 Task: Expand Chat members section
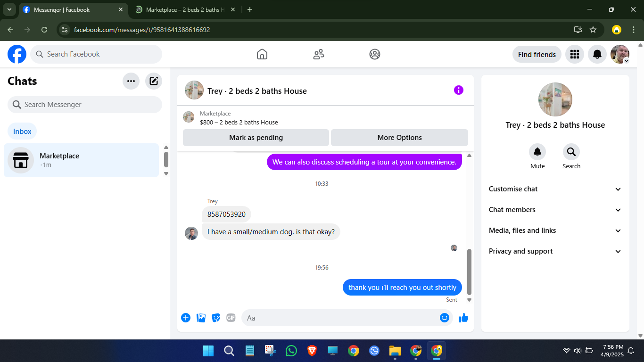coord(555,210)
